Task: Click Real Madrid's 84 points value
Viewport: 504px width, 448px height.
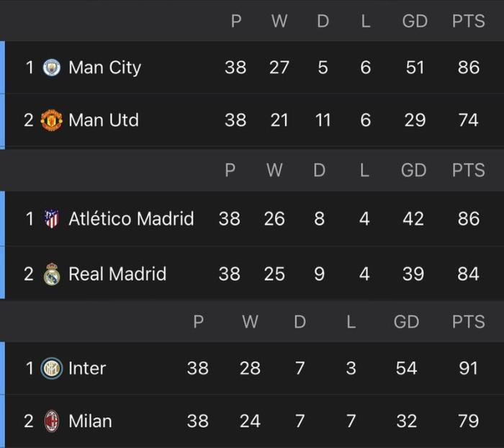Action: tap(468, 274)
